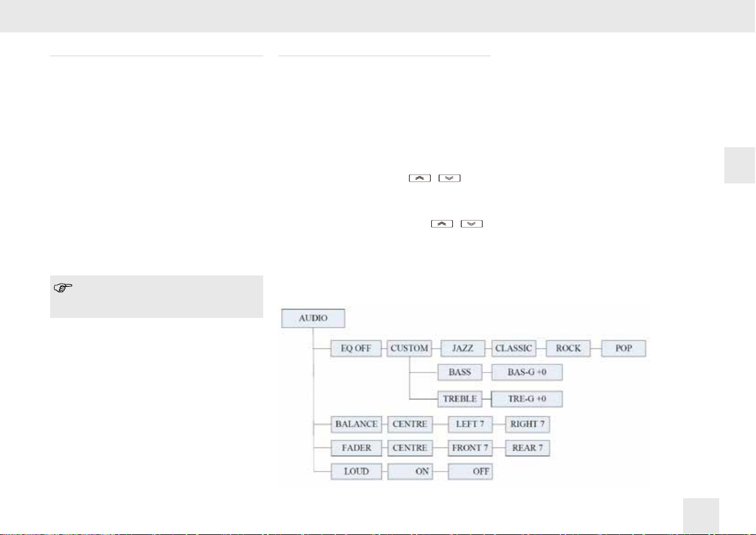
Task: Click the OFF box in LOUD row
Action: pyautogui.click(x=470, y=472)
